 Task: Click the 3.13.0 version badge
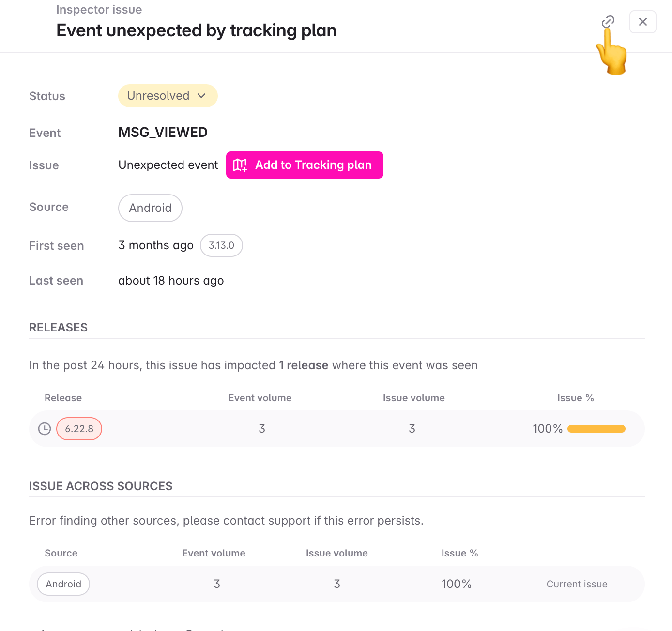tap(221, 245)
